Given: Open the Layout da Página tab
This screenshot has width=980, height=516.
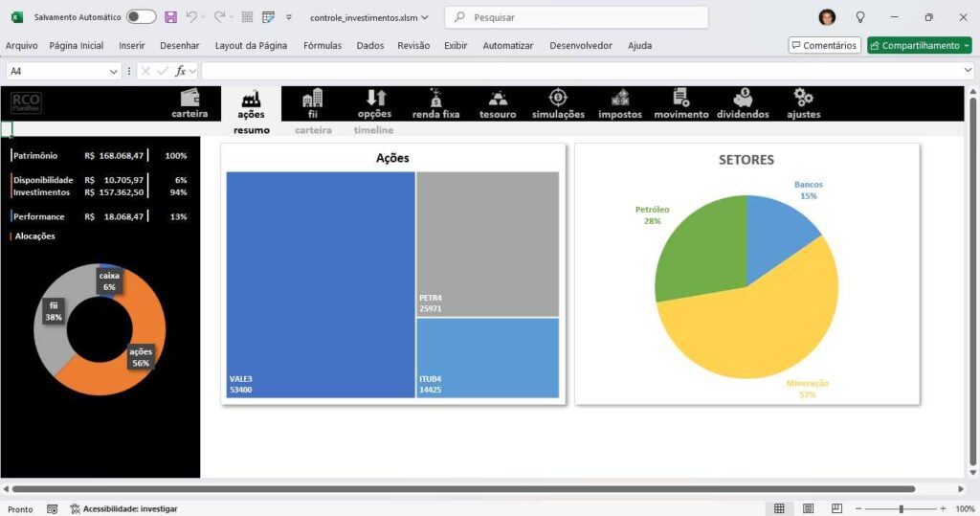Looking at the screenshot, I should [x=252, y=46].
